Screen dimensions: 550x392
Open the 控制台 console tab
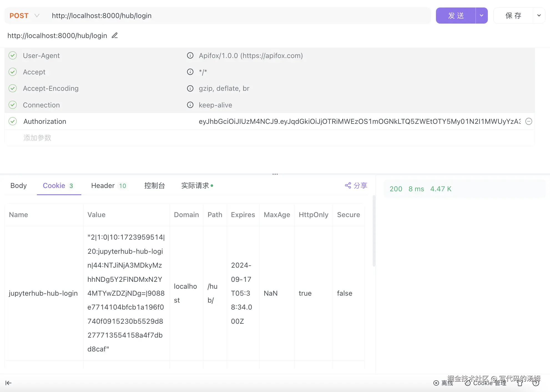pyautogui.click(x=155, y=185)
